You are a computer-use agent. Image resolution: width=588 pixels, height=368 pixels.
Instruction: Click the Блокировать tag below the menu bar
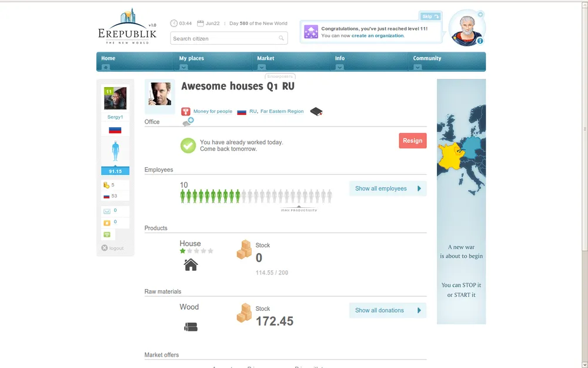(x=280, y=76)
